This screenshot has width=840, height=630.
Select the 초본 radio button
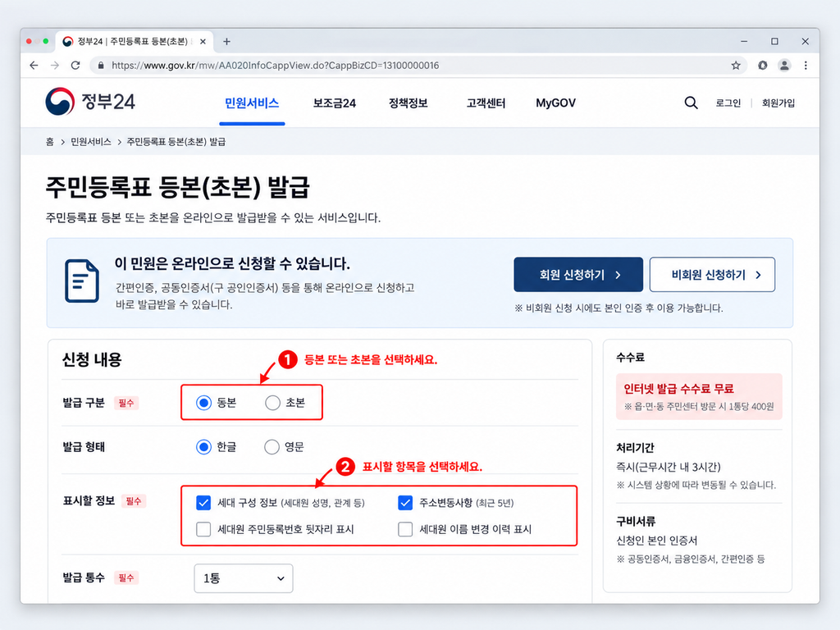pyautogui.click(x=272, y=403)
